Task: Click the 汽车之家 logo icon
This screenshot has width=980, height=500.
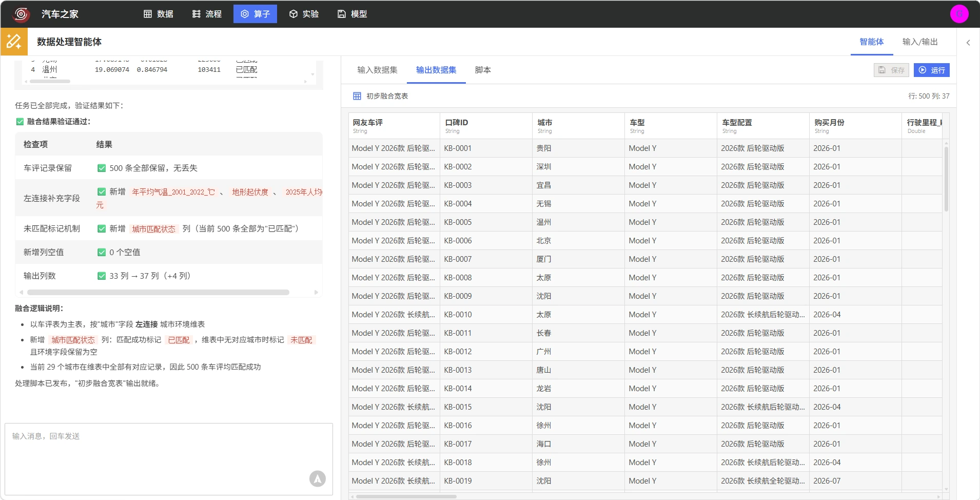Action: [x=21, y=14]
